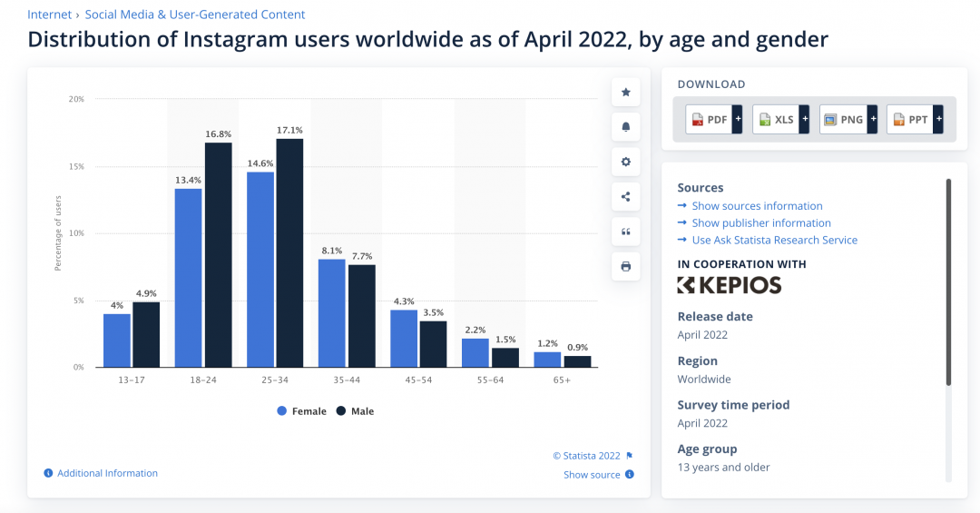Click the plus beside PNG
This screenshot has width=980, height=513.
[873, 119]
